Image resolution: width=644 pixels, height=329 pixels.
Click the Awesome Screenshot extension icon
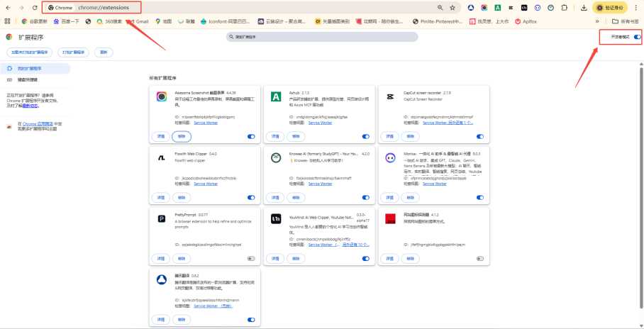click(x=161, y=97)
